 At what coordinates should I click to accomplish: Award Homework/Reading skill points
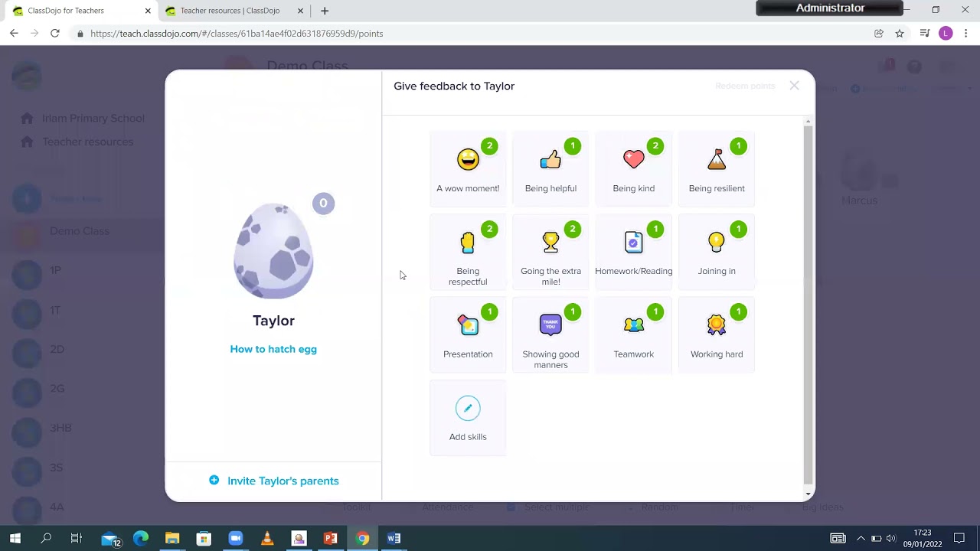coord(633,252)
